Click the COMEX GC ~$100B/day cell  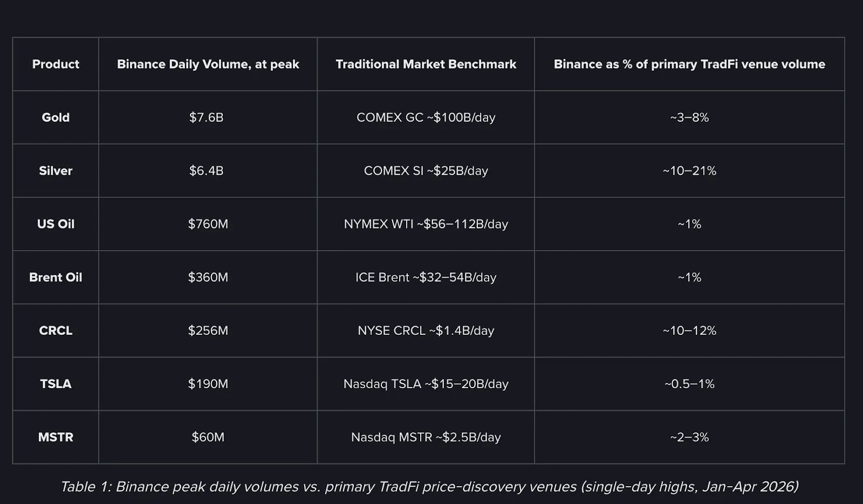[426, 118]
